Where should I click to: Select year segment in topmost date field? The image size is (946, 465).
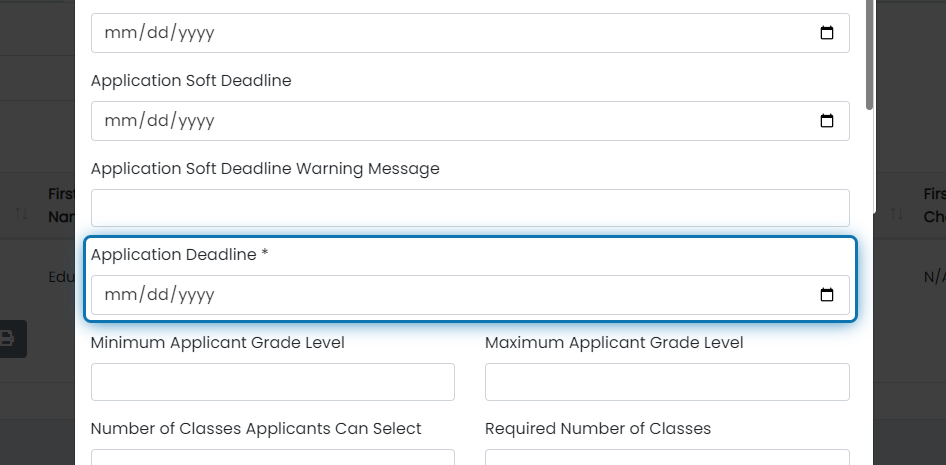(197, 33)
